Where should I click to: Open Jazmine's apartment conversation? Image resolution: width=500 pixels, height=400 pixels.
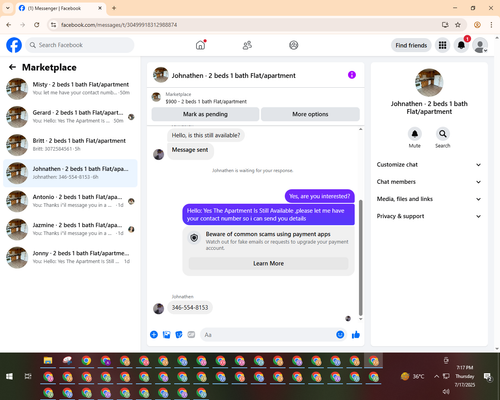pyautogui.click(x=70, y=229)
